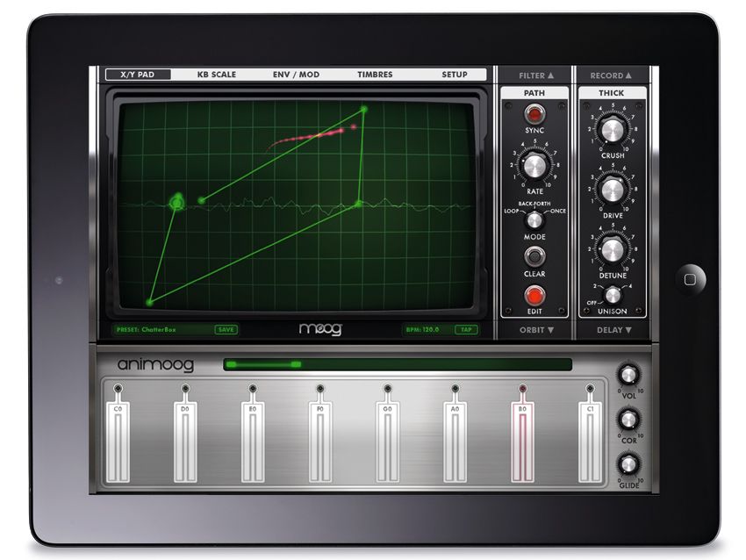
Task: Select the Drive knob
Action: [612, 192]
